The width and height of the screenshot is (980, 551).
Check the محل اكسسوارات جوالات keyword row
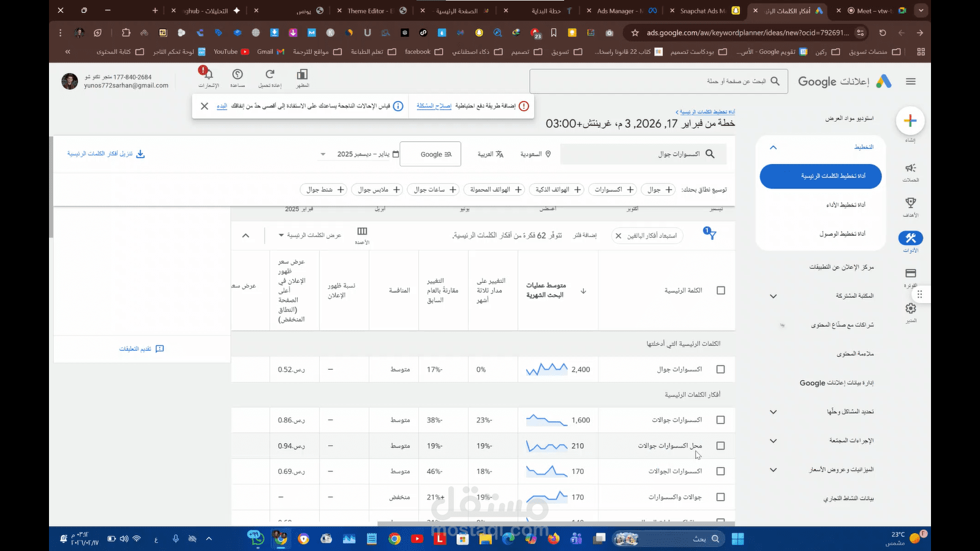click(721, 446)
